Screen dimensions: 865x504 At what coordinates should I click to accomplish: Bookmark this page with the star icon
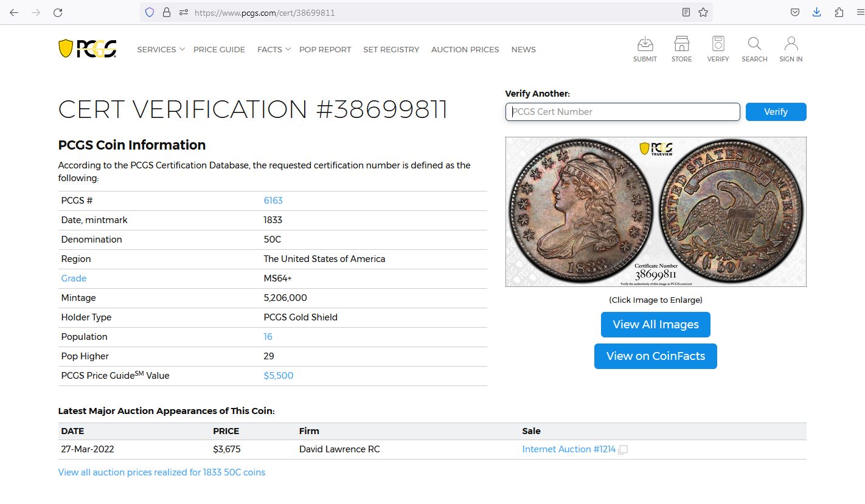tap(703, 12)
